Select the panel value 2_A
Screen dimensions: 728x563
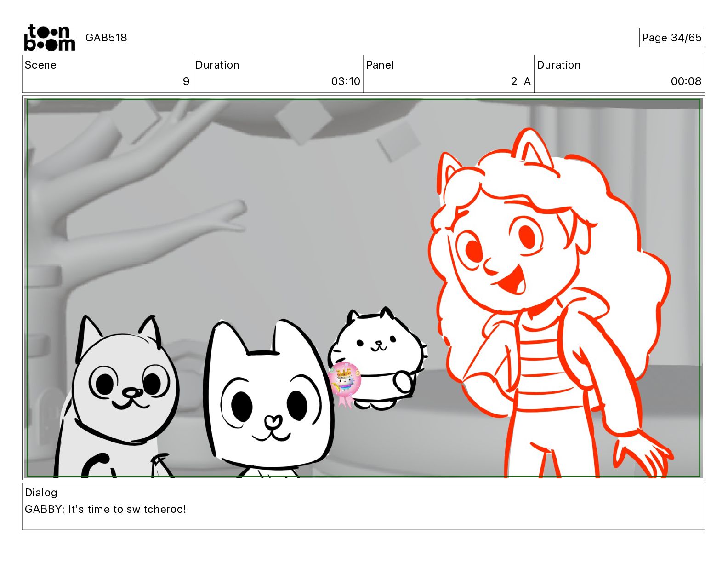(x=521, y=81)
